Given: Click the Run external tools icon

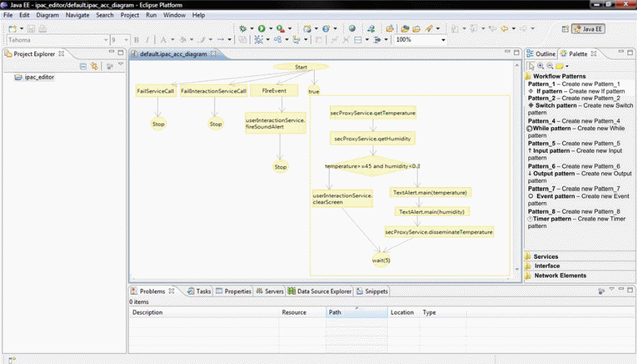Looking at the screenshot, I should click(280, 29).
